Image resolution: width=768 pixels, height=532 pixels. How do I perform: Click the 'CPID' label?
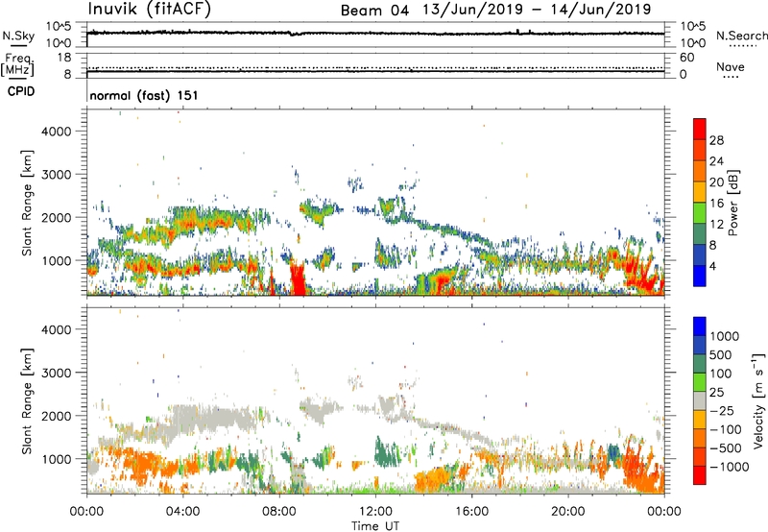(x=21, y=91)
